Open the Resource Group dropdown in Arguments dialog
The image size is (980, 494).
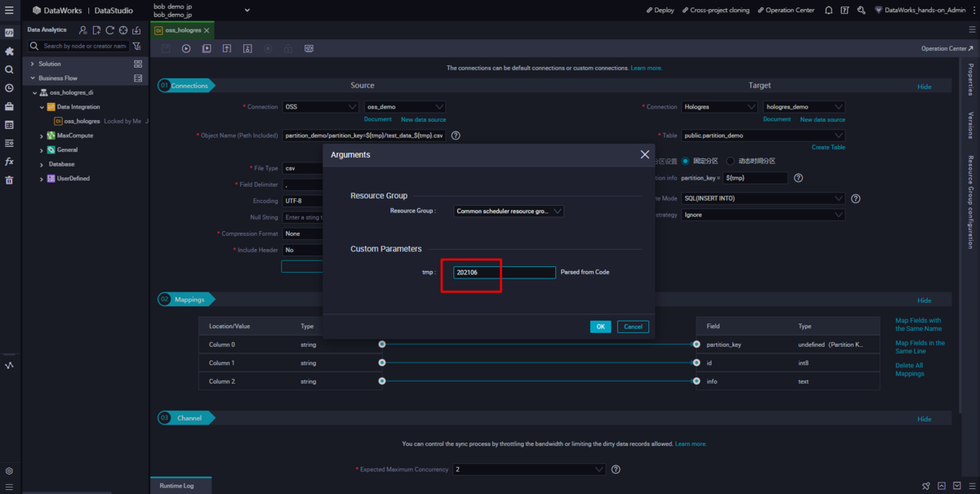tap(509, 211)
